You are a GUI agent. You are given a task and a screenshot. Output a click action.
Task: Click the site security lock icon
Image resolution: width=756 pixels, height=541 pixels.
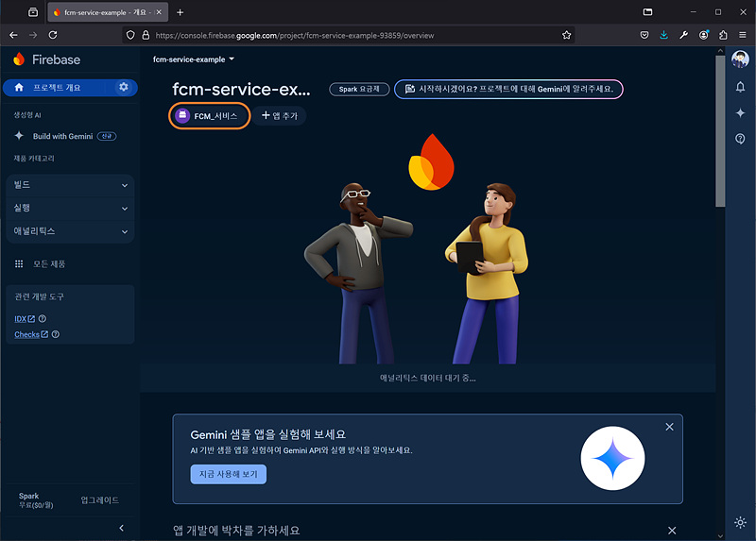pos(146,35)
